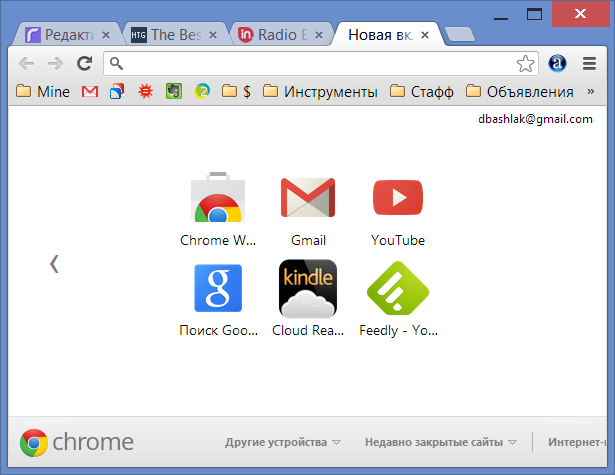The image size is (615, 475).
Task: Open the Google Reader bookmark icon
Action: pos(117,91)
